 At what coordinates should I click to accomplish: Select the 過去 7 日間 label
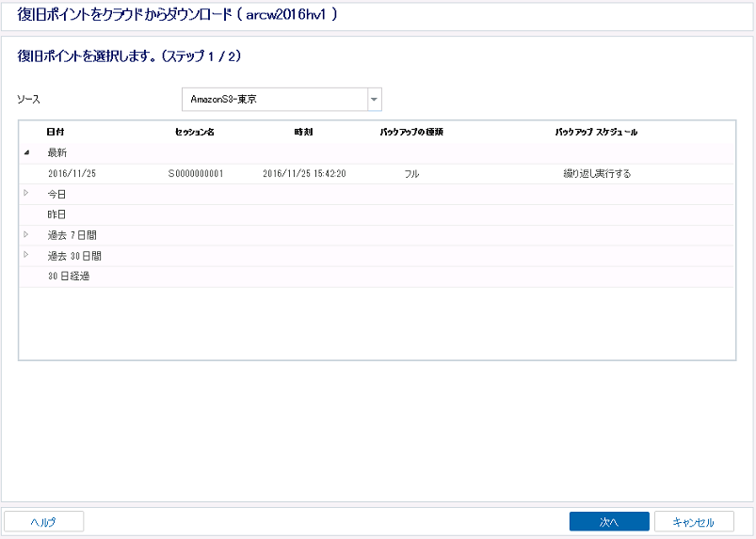72,235
